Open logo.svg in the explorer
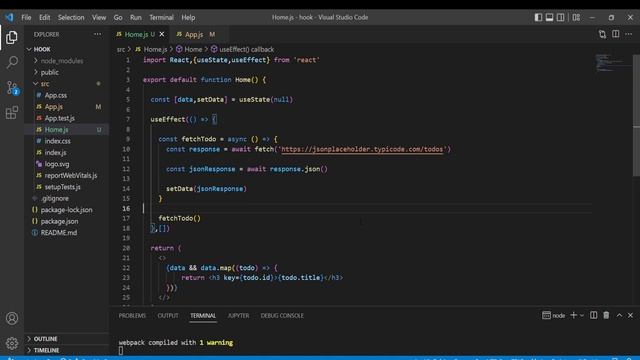The image size is (640, 360). click(x=66, y=164)
